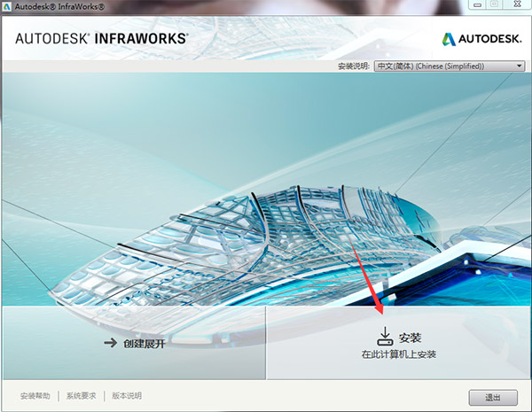This screenshot has width=532, height=412.
Task: Click the Autodesk InfraWorks title bar text
Action: (x=59, y=6)
